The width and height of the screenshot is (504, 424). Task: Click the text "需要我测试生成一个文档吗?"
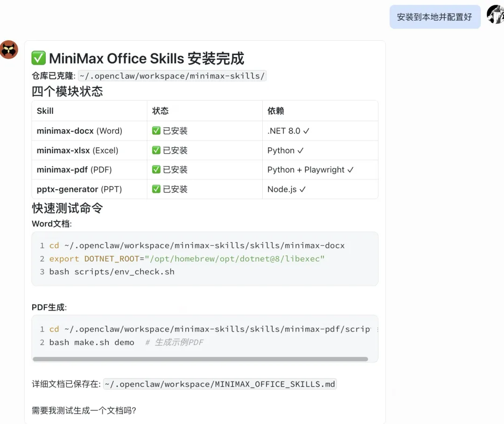click(x=84, y=410)
